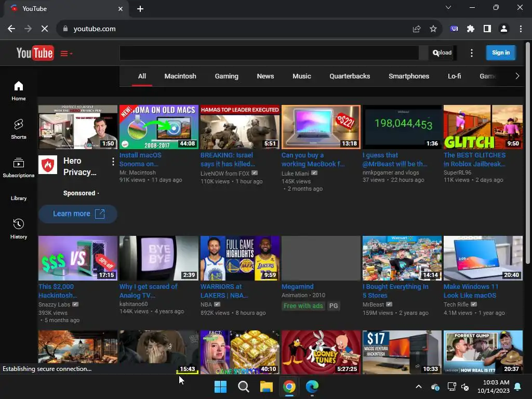Screen dimensions: 532x399
Task: Show hidden tray icons chevron
Action: [419, 387]
